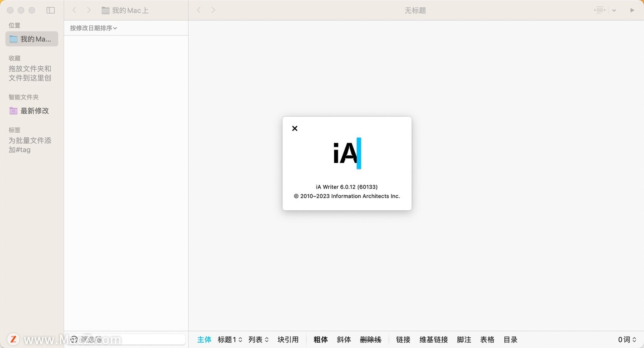Expand the chevron next to focus icon
The height and width of the screenshot is (348, 644).
[614, 10]
